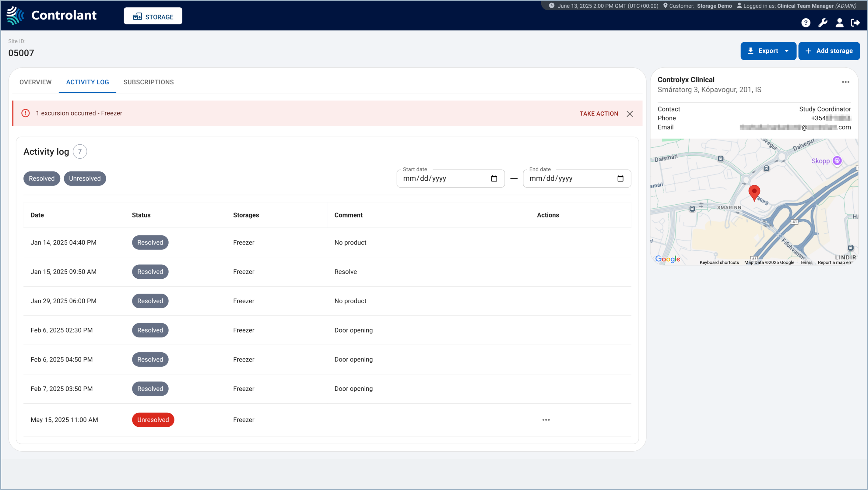Open Controlyx Clinical card options menu
This screenshot has height=490, width=868.
tap(845, 82)
